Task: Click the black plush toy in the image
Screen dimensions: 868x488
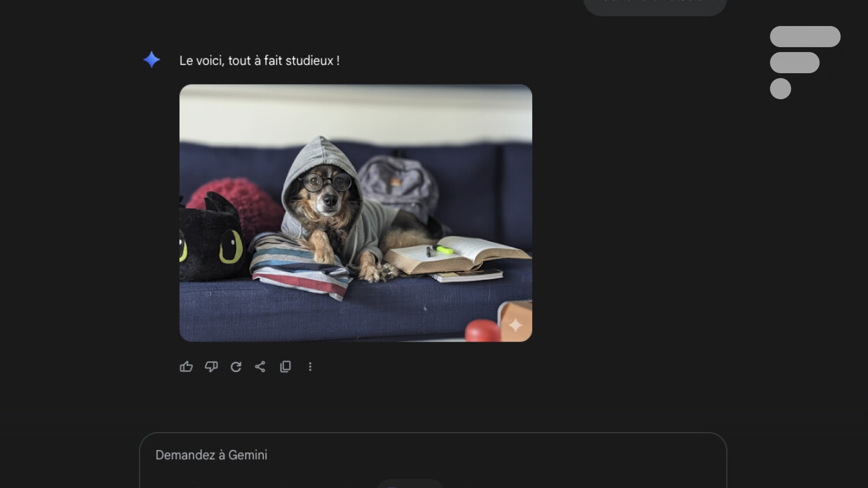Action: point(213,238)
